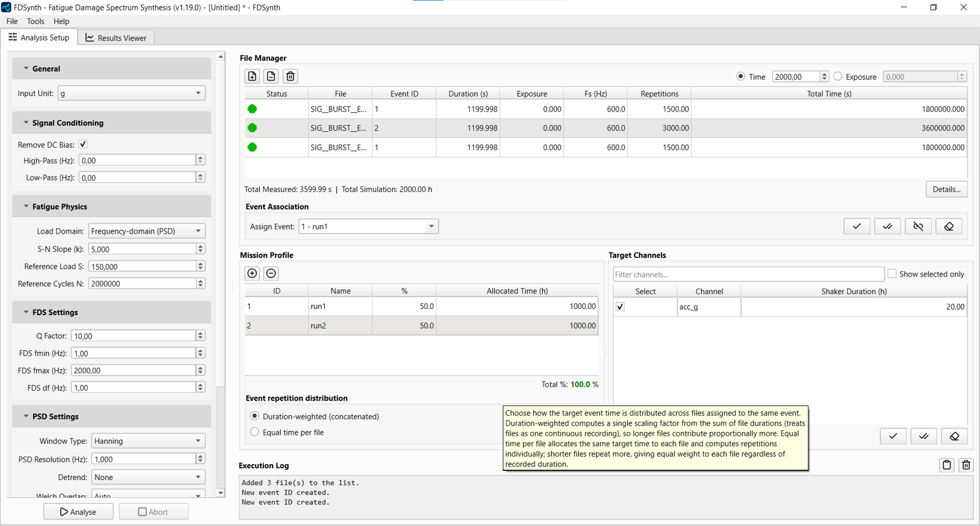Click the trash icon in File Manager toolbar

click(x=290, y=76)
